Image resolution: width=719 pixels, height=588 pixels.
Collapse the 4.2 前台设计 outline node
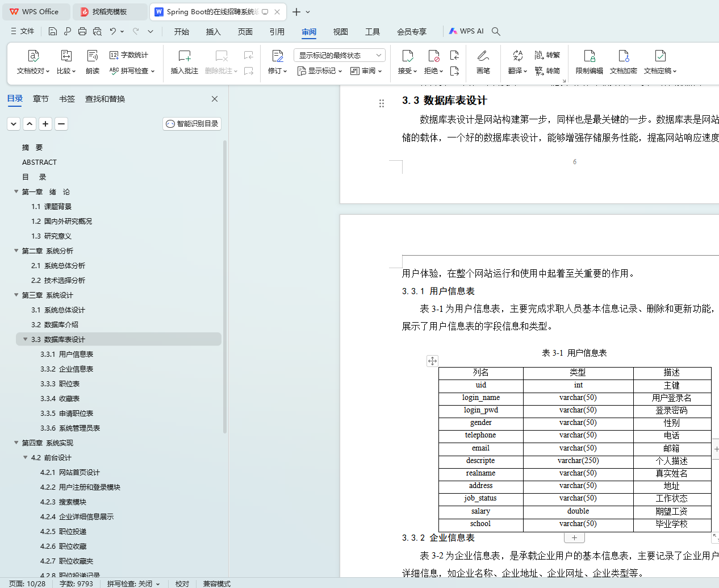point(26,457)
